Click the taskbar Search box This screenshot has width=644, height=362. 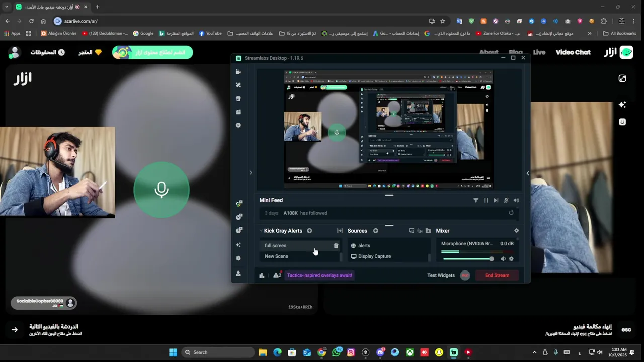218,352
